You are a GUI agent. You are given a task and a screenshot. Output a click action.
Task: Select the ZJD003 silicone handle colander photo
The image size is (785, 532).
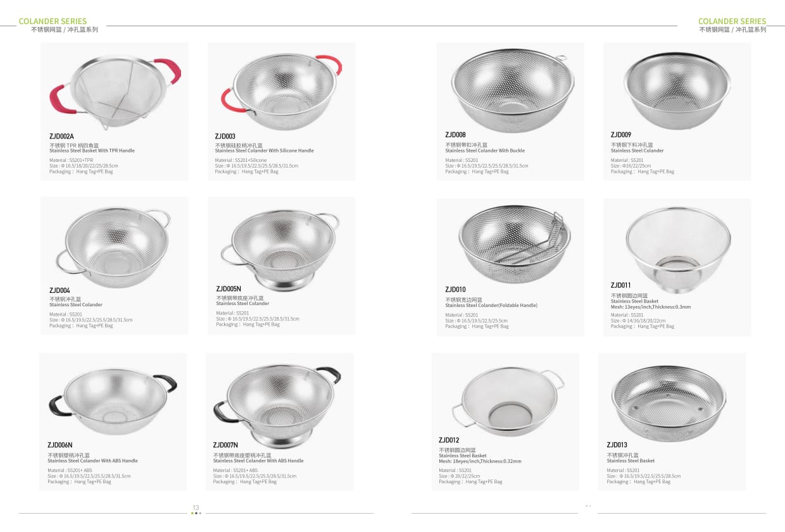point(281,90)
